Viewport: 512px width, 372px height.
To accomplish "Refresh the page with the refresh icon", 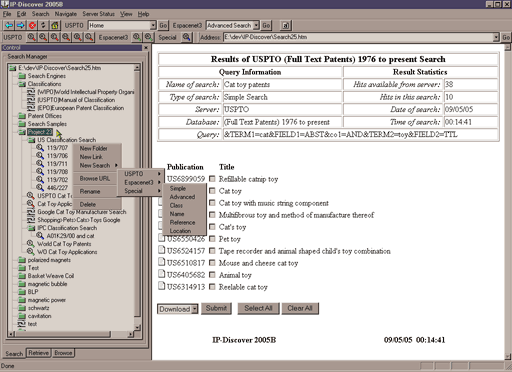I will [43, 25].
